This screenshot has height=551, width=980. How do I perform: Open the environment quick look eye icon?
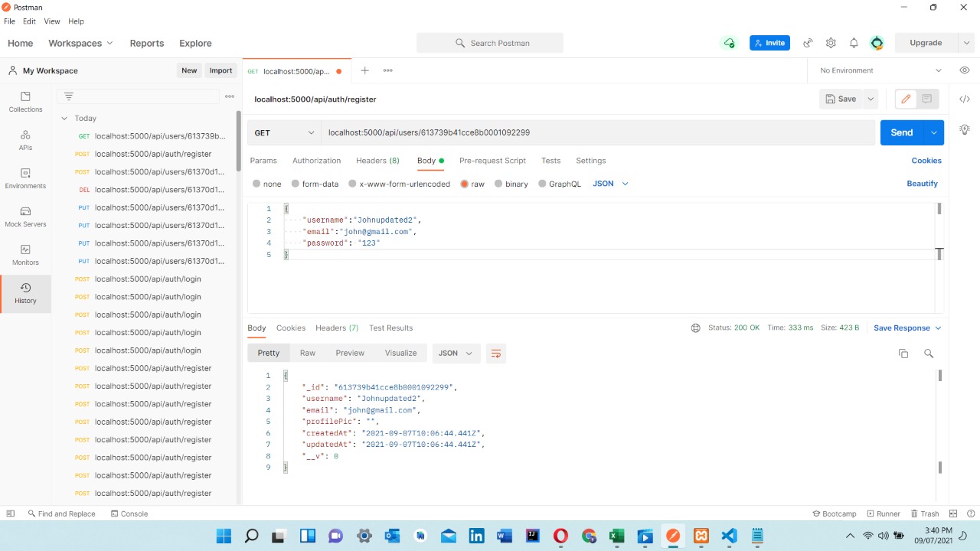[x=965, y=70]
